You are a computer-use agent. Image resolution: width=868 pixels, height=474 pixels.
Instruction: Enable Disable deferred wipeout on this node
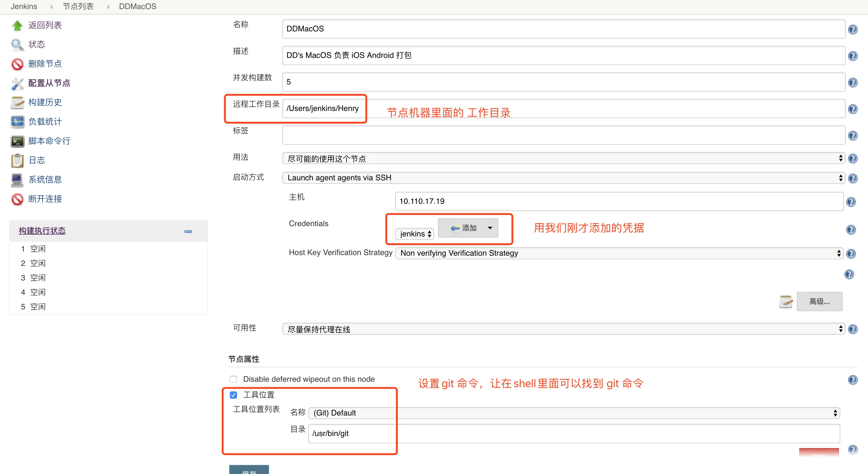coord(233,379)
